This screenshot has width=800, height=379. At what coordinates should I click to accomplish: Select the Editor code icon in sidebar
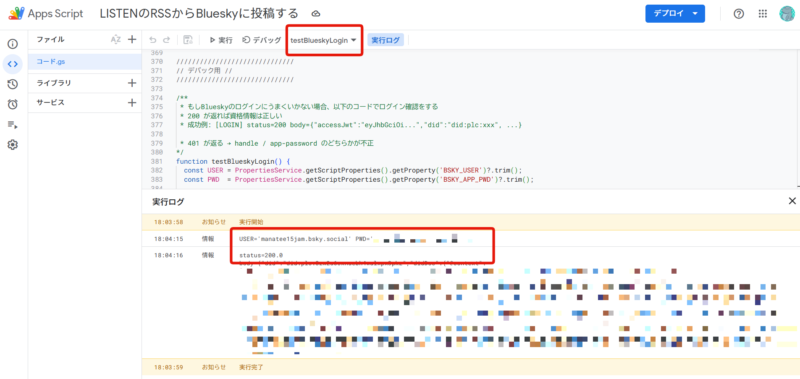tap(13, 64)
